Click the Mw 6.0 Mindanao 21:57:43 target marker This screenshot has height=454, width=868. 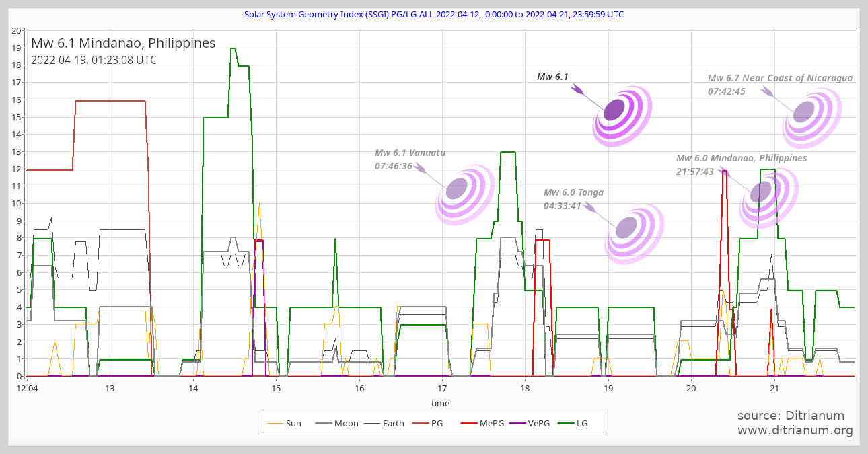769,198
